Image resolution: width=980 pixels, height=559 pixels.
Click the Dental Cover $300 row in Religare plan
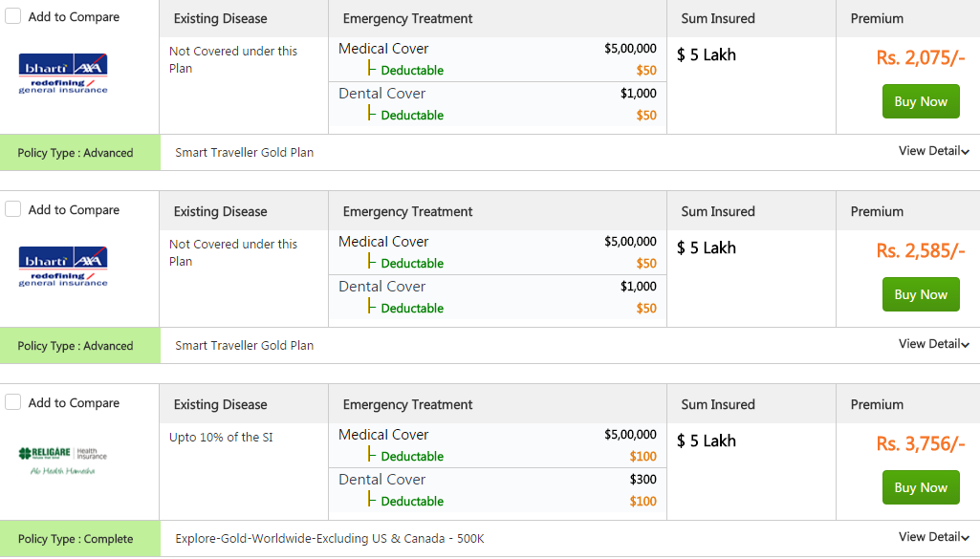pos(497,479)
